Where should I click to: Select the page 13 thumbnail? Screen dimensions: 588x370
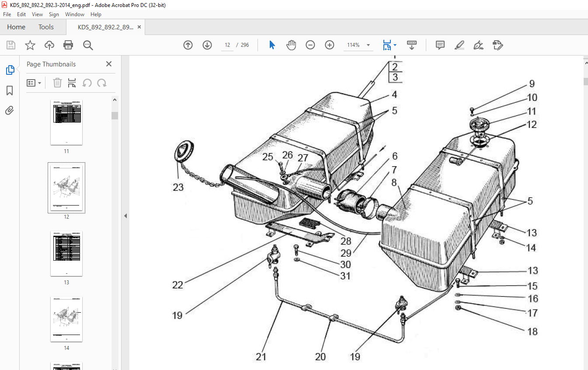(66, 254)
